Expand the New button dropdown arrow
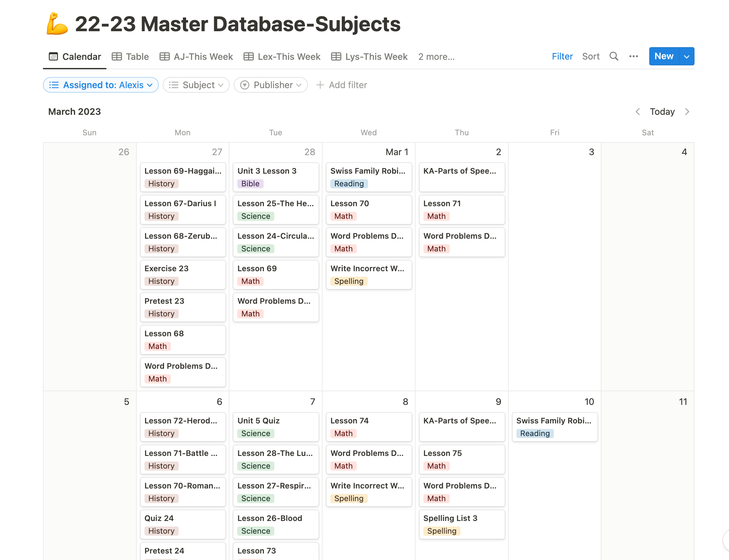Screen dimensions: 729x560 (686, 56)
